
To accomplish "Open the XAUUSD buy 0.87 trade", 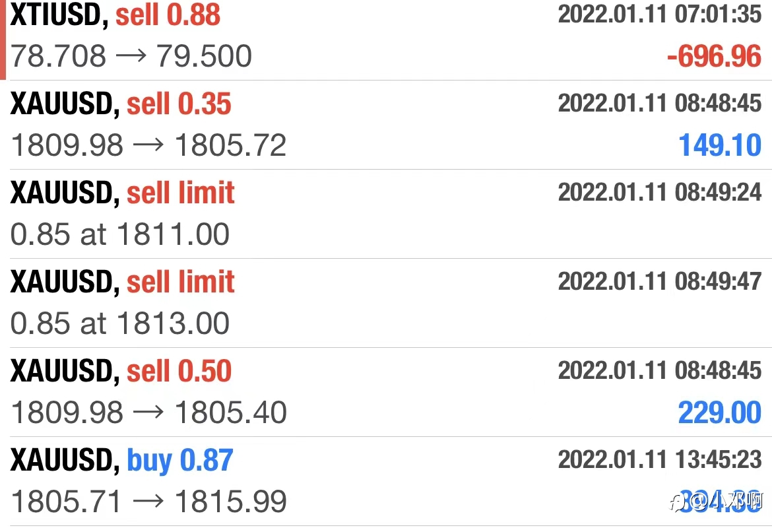I will click(x=386, y=481).
